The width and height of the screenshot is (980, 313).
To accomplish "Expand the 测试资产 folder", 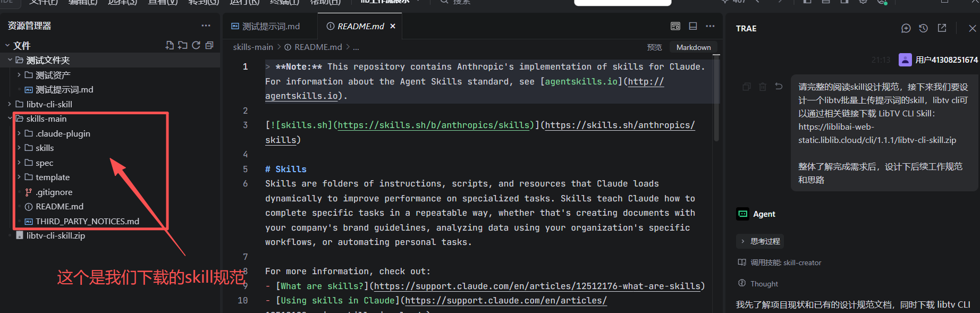I will 19,75.
